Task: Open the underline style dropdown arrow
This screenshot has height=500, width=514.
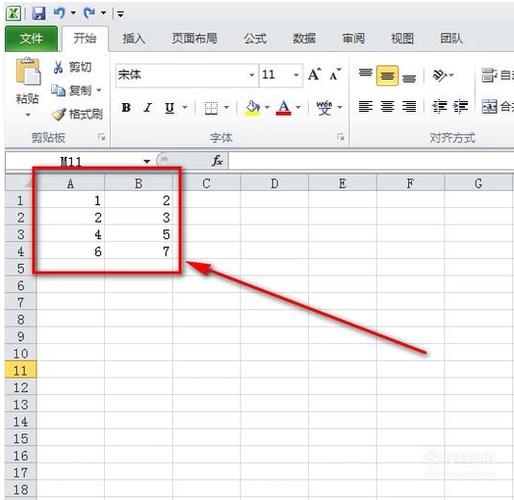Action: coord(185,107)
